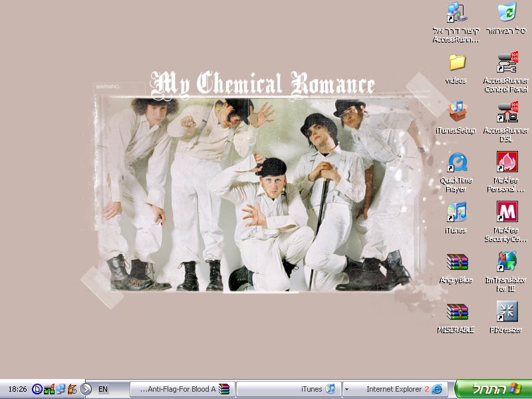Open the McAfee SecurityCenter shortcut
Screen dimensions: 532x399
tap(507, 212)
